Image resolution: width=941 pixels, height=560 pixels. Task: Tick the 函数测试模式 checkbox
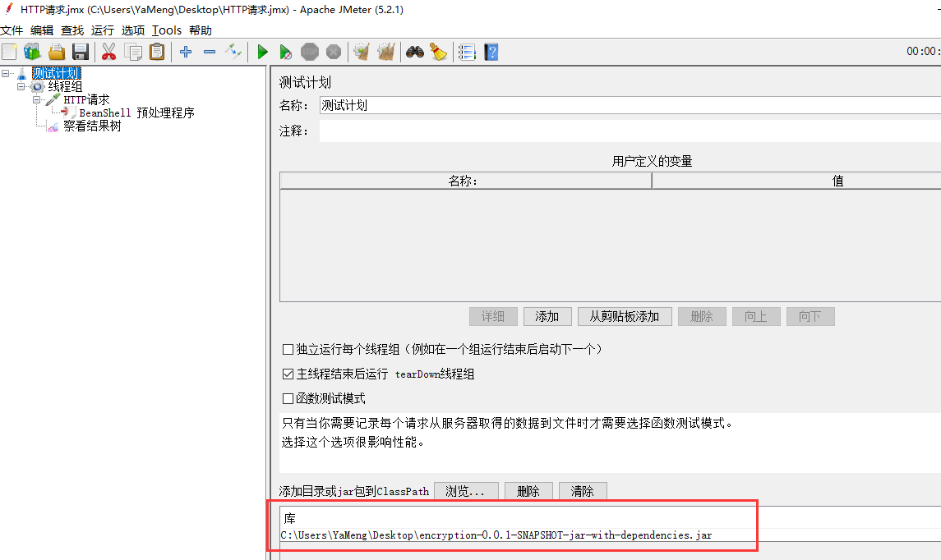pos(288,399)
